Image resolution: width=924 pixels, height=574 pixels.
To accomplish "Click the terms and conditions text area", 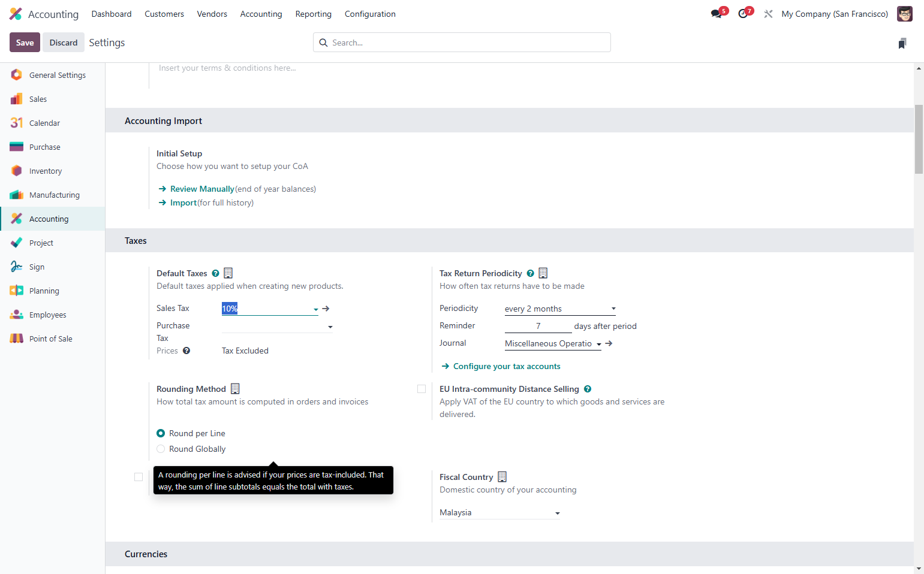I will click(x=227, y=68).
